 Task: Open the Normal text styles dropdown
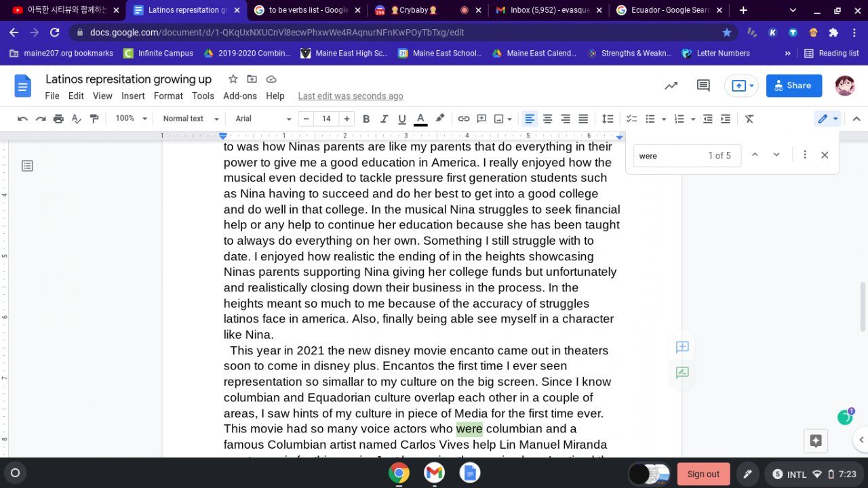click(x=191, y=119)
